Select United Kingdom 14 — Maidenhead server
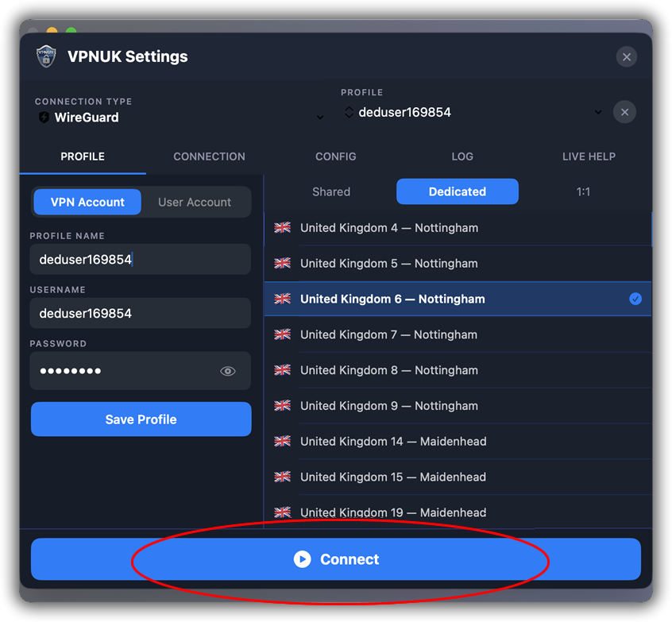 coord(458,442)
